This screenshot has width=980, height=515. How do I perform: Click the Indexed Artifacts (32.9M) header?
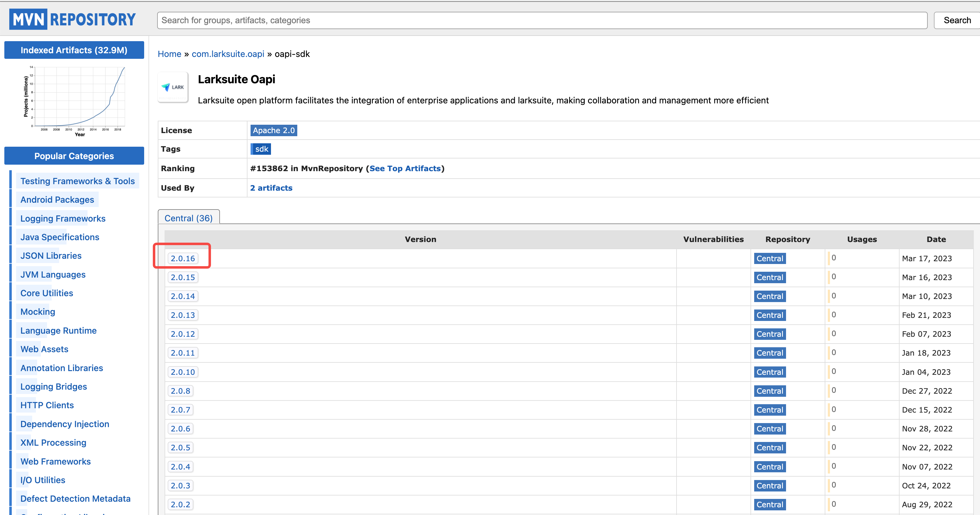coord(74,50)
